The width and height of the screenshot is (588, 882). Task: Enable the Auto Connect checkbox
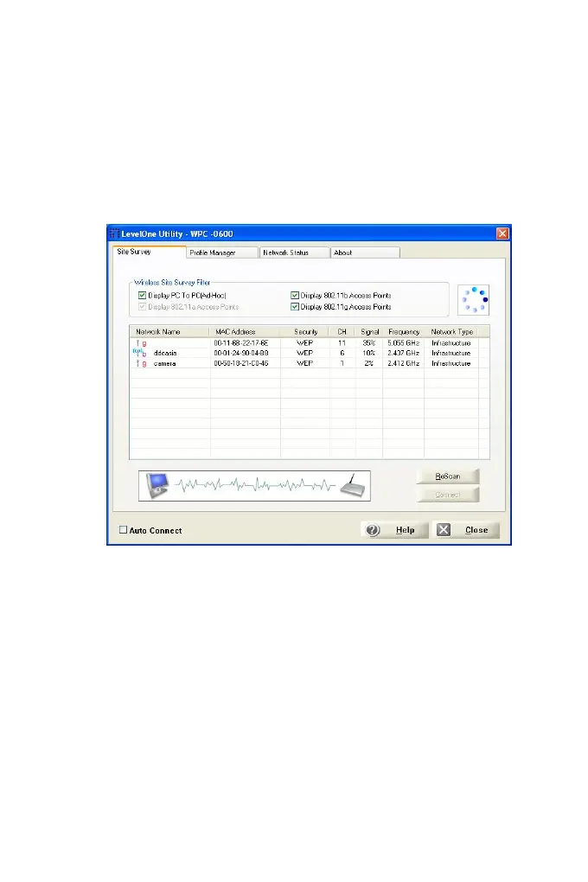pyautogui.click(x=124, y=530)
